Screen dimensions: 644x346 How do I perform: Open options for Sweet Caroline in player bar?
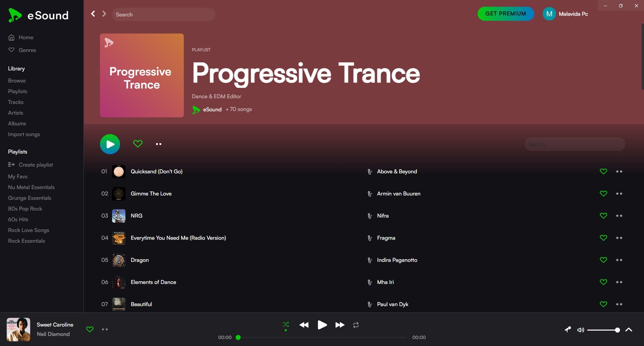click(x=105, y=329)
